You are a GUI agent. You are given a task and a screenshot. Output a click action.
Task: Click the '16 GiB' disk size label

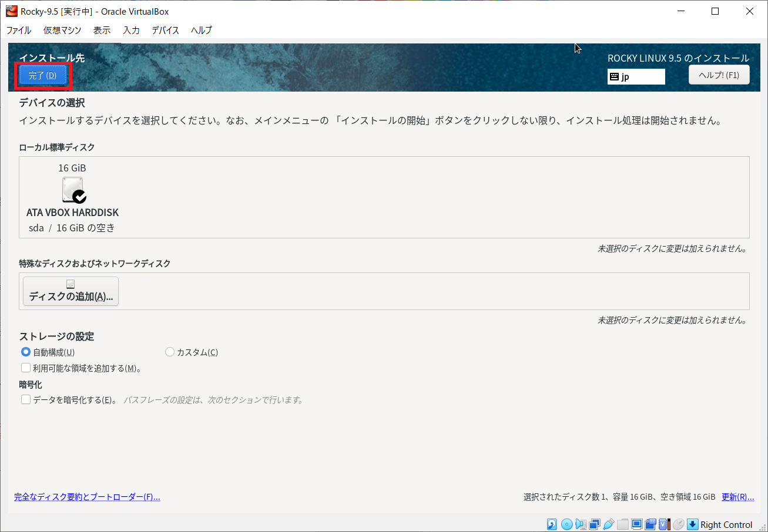72,168
